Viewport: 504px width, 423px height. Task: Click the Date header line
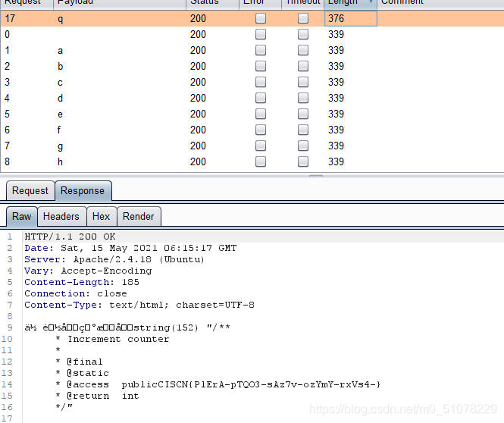click(x=130, y=248)
